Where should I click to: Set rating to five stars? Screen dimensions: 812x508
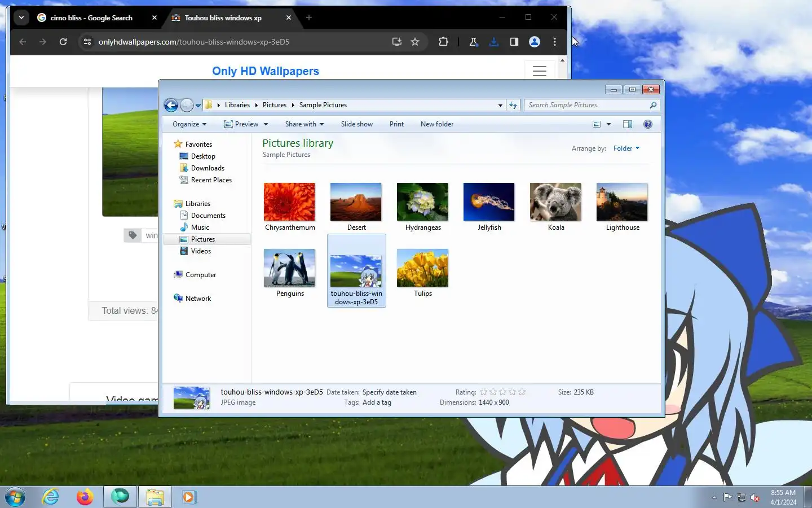522,392
